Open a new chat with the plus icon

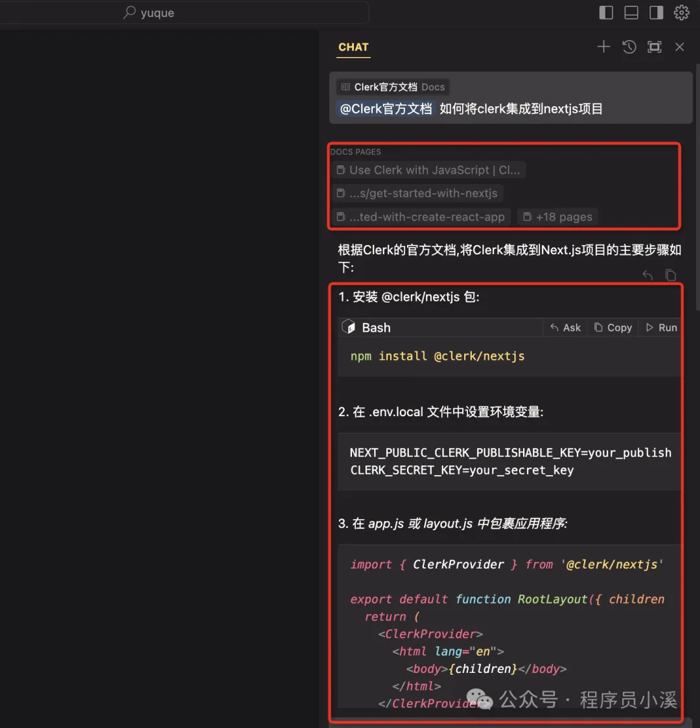[603, 46]
